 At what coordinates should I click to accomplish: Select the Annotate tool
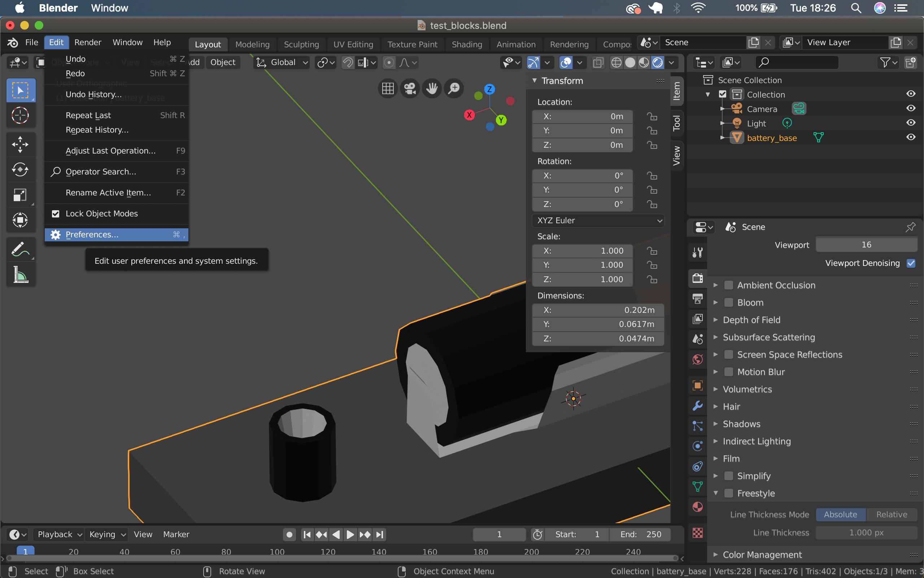pos(21,249)
